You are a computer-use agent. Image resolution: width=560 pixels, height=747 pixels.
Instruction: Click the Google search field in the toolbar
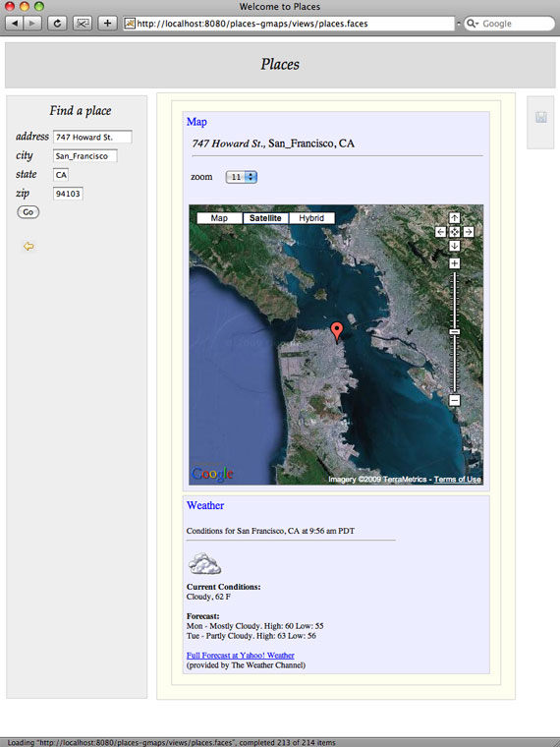coord(510,24)
